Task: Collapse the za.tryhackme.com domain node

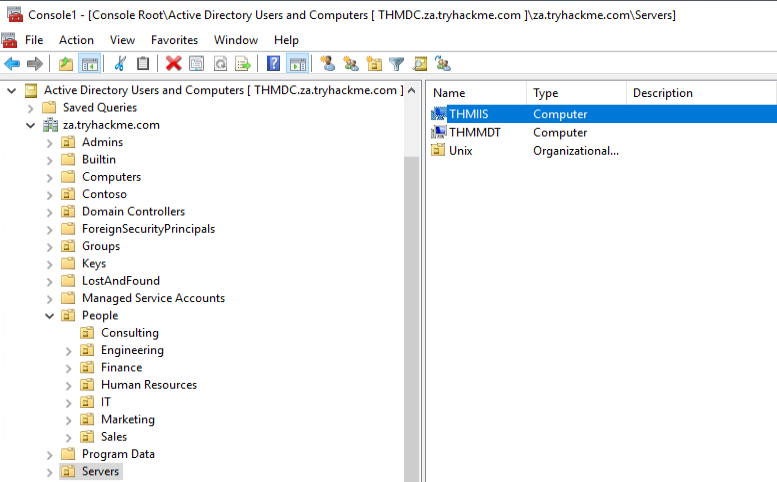Action: point(30,126)
